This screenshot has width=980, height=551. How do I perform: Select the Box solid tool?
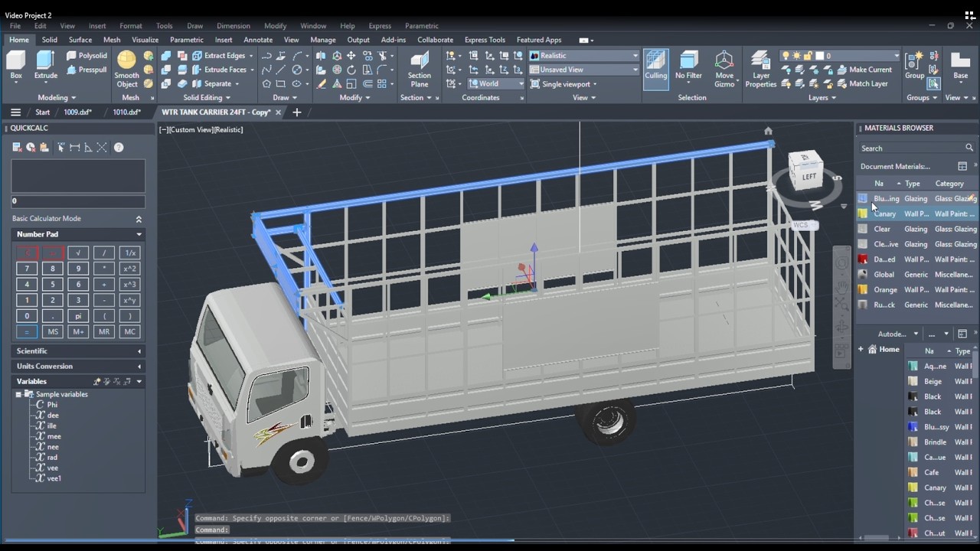(16, 66)
